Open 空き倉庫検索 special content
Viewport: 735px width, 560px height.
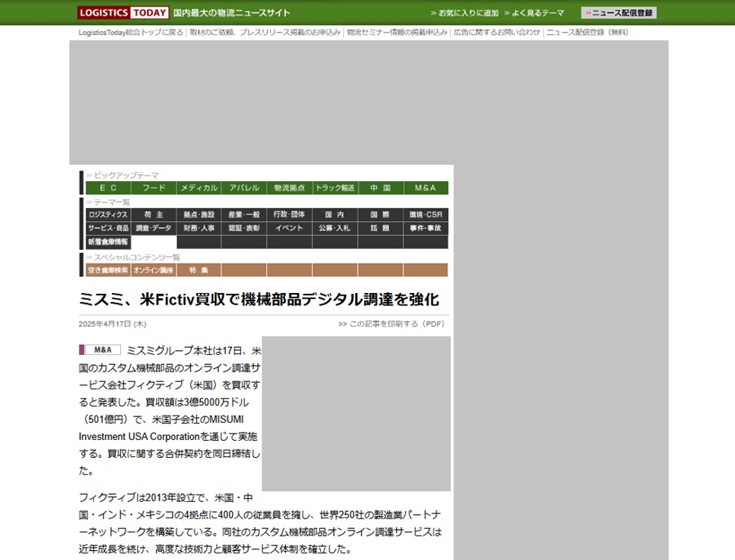pos(109,270)
